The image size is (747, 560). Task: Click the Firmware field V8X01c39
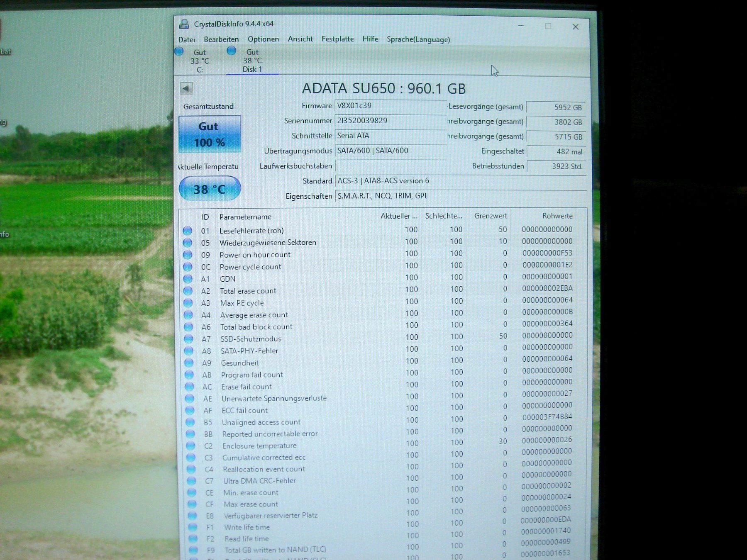pos(391,106)
